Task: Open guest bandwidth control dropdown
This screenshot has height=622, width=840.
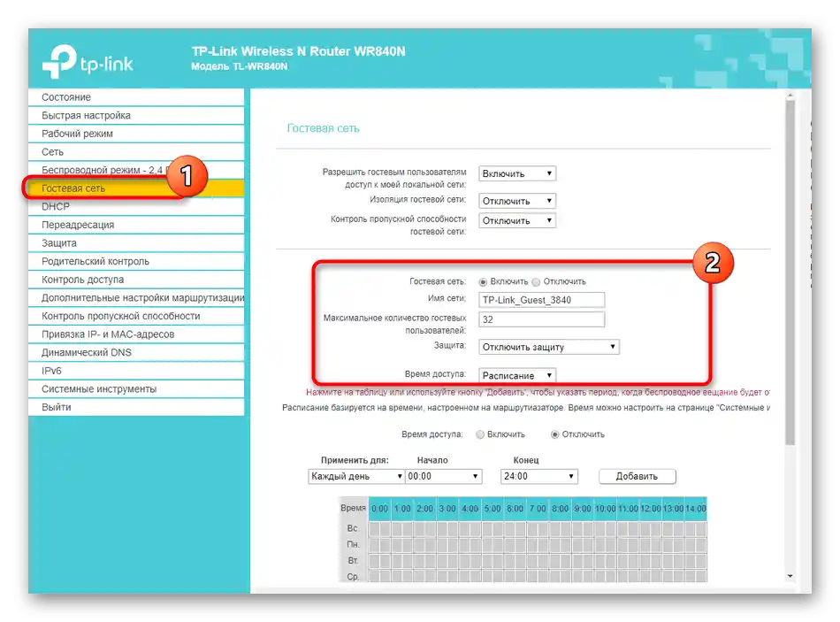Action: 517,220
